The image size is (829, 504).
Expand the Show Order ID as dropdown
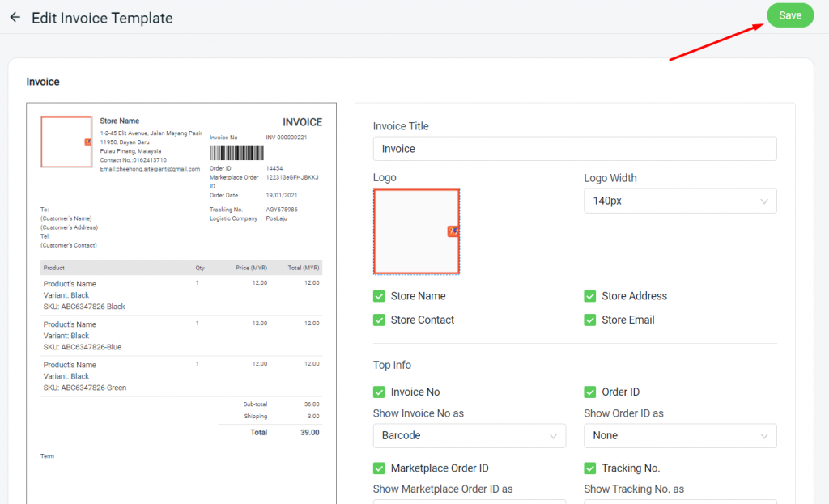coord(679,435)
